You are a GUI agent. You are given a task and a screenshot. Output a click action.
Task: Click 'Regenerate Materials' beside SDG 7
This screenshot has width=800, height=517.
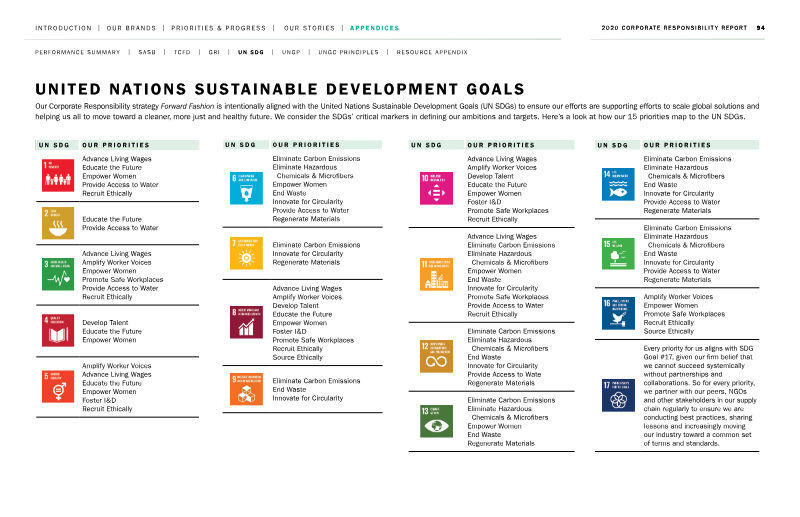click(x=306, y=262)
